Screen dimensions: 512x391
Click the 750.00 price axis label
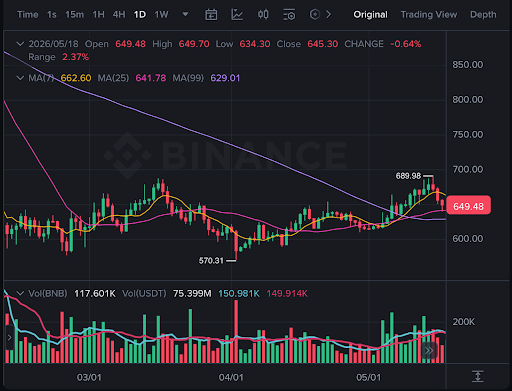click(467, 134)
